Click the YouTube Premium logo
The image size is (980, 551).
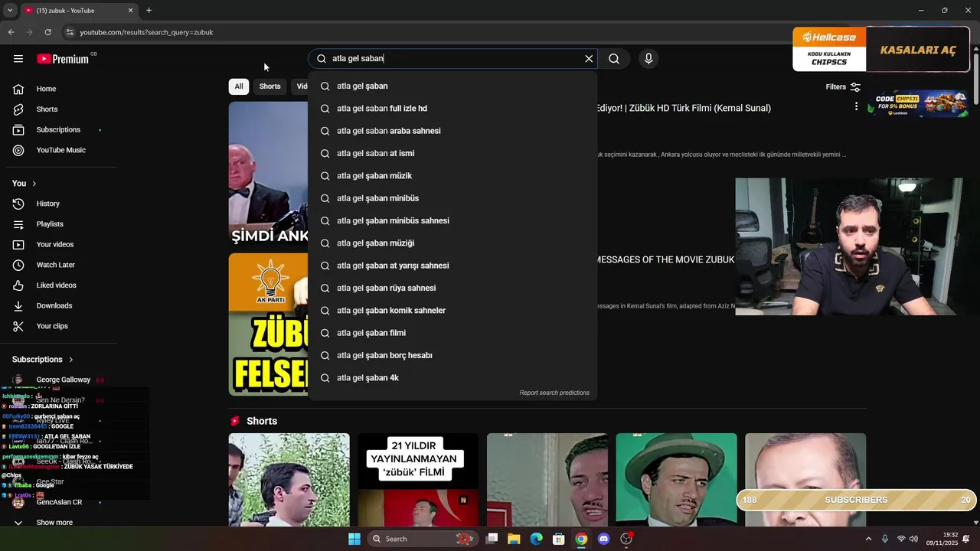pyautogui.click(x=63, y=59)
